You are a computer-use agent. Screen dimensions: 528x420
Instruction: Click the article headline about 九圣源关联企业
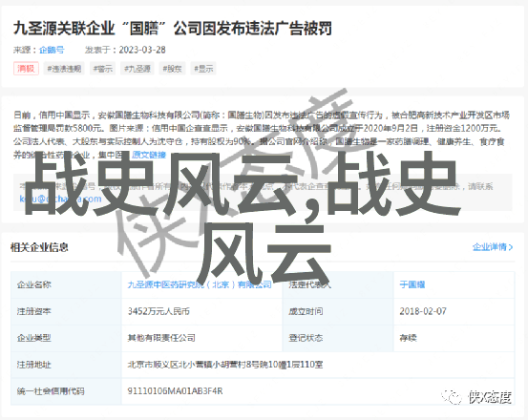(173, 29)
